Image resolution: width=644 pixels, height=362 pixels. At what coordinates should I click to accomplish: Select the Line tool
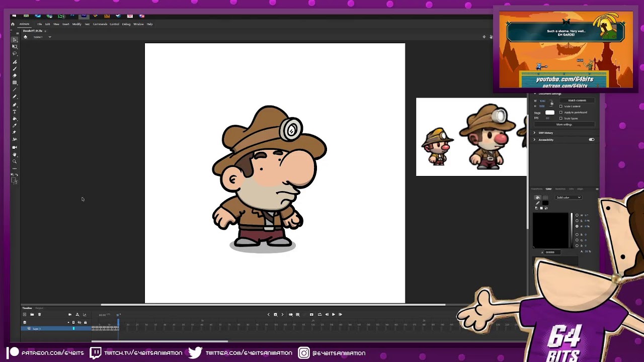15,89
